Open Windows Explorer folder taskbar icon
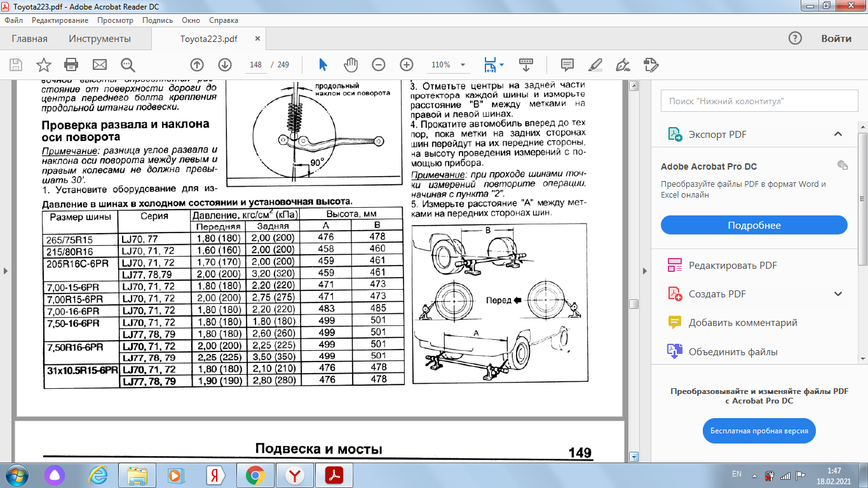This screenshot has height=488, width=868. [137, 475]
